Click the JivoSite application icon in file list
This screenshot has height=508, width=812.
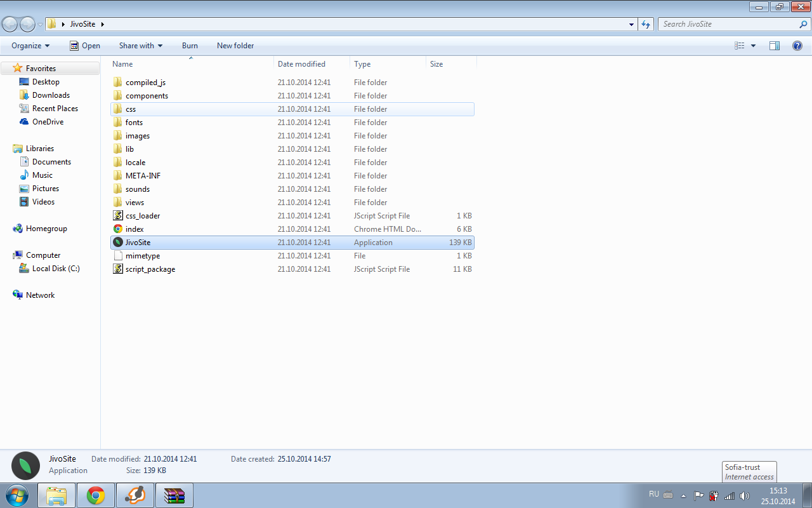tap(118, 243)
